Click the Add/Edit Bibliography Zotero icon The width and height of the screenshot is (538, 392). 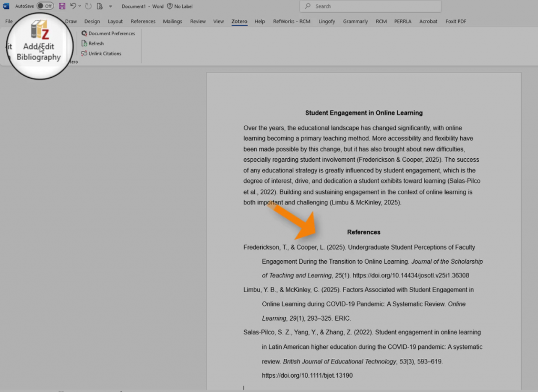[39, 32]
